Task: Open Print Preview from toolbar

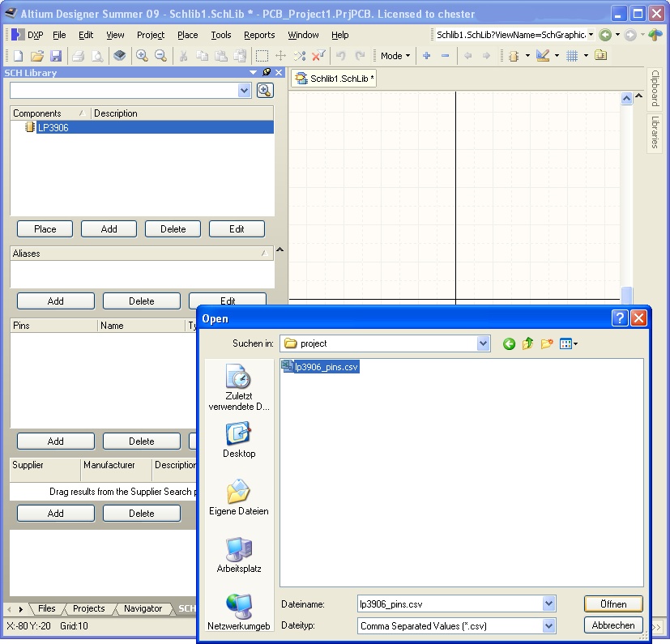Action: click(97, 56)
